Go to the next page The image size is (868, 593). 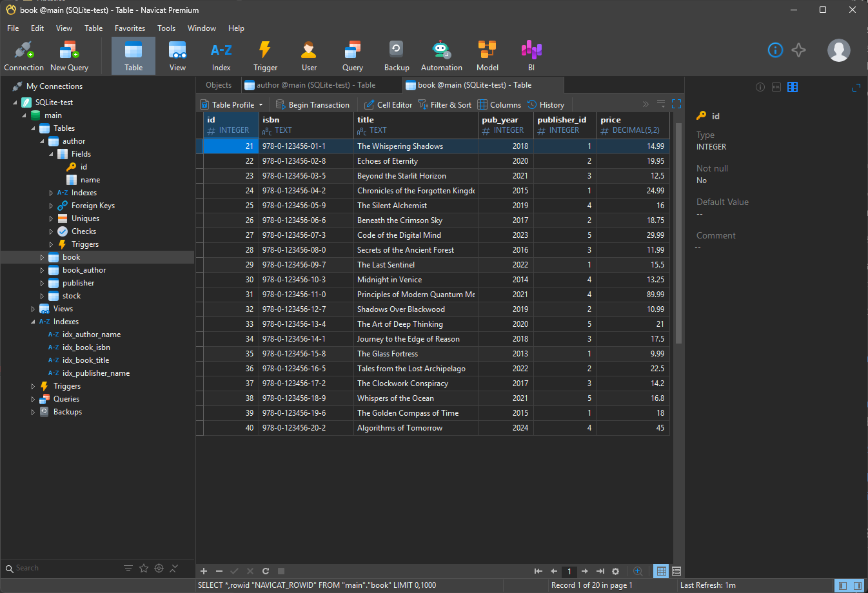(584, 571)
